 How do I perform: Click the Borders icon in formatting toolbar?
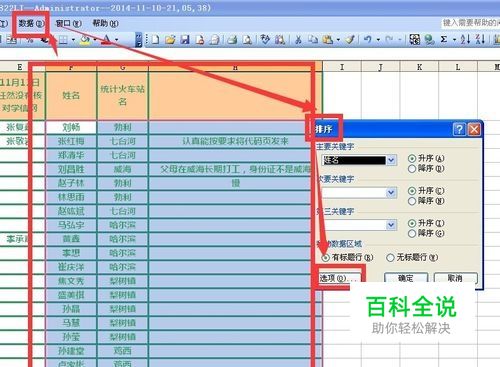click(x=63, y=40)
